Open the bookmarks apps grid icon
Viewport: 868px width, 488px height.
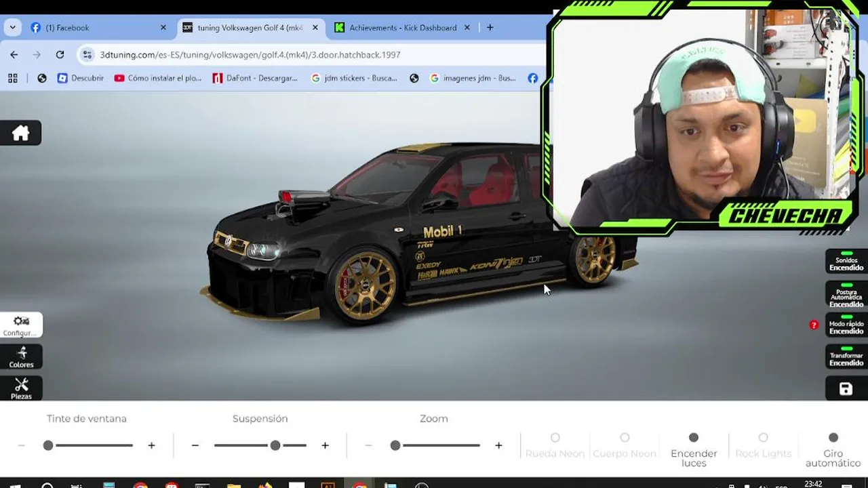tap(13, 78)
